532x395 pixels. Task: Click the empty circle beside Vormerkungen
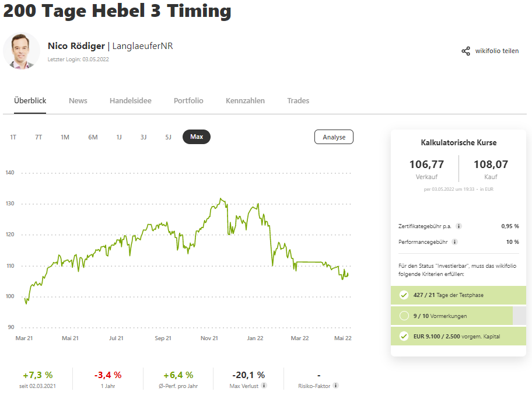(x=404, y=316)
